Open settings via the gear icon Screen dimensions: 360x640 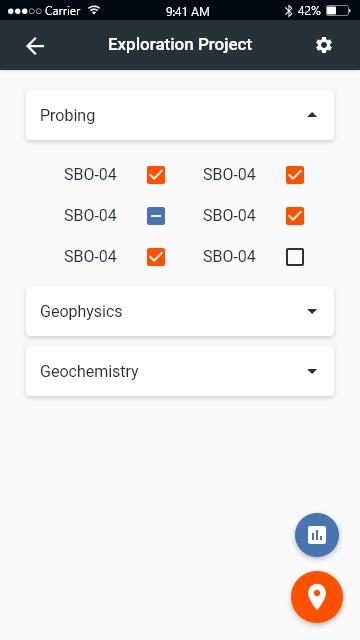tap(324, 45)
